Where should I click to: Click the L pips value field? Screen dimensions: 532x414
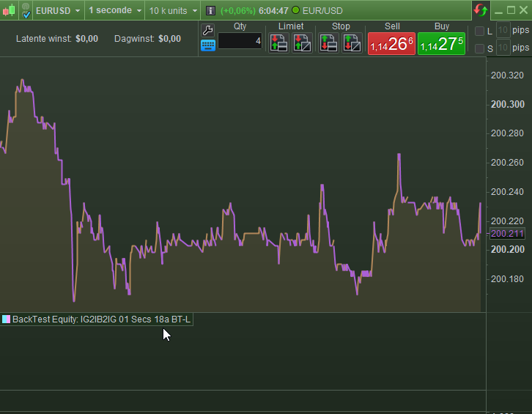coord(503,30)
